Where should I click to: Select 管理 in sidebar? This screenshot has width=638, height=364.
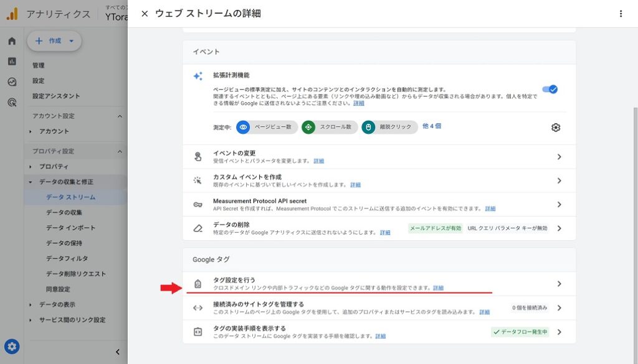[38, 65]
